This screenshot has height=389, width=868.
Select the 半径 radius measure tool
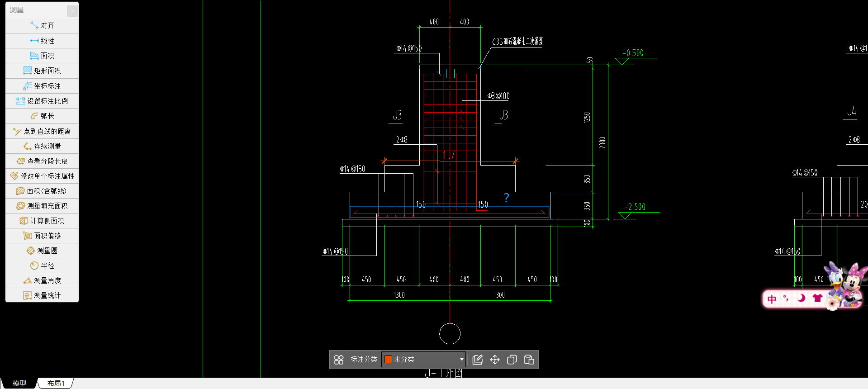tap(42, 266)
